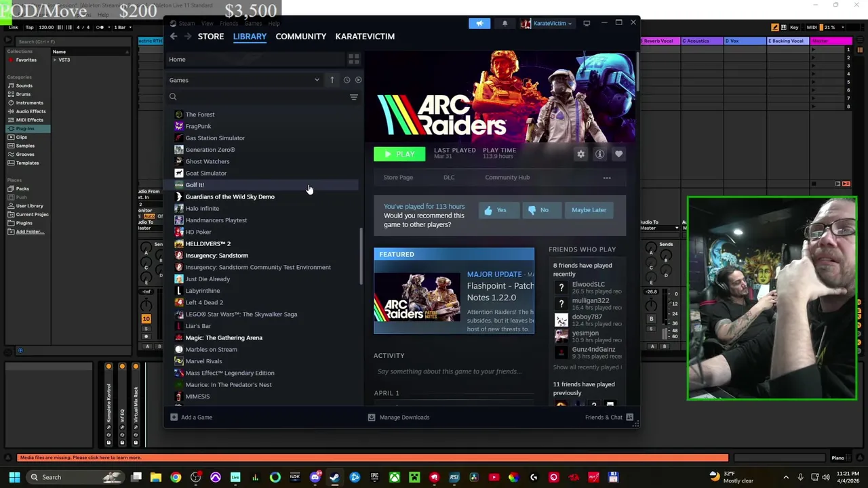
Task: Open Steam menu in title bar
Action: (x=186, y=23)
